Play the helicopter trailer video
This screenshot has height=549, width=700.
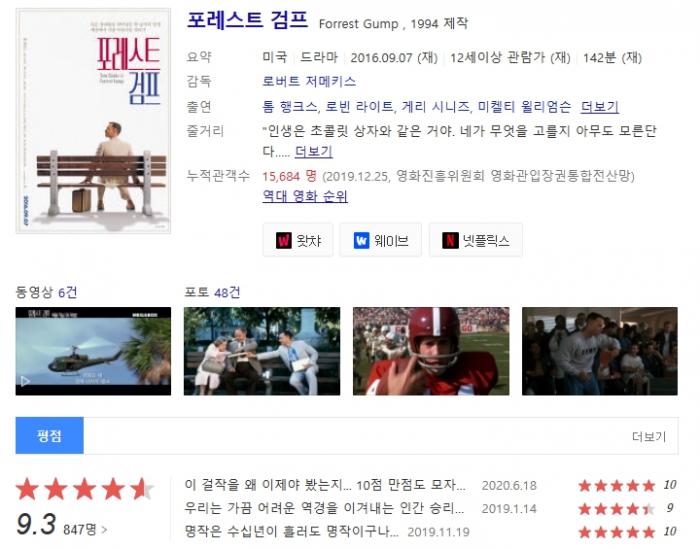[93, 351]
